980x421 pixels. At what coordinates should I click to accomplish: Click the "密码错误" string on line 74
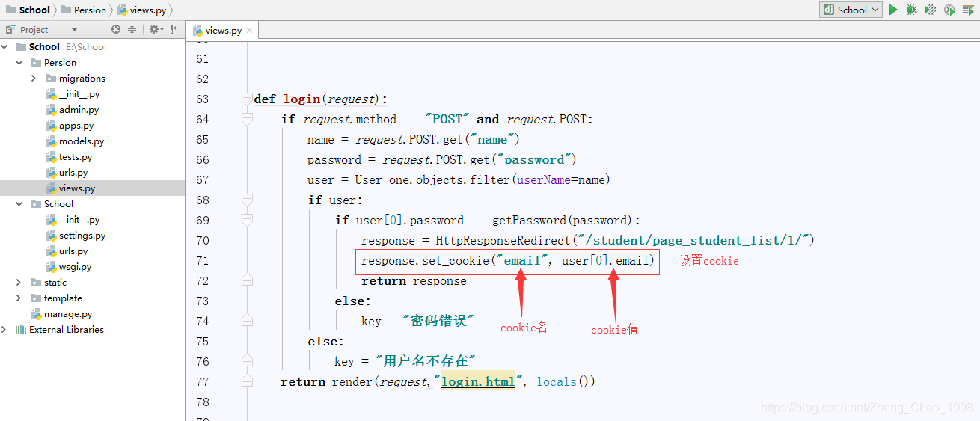pyautogui.click(x=438, y=321)
